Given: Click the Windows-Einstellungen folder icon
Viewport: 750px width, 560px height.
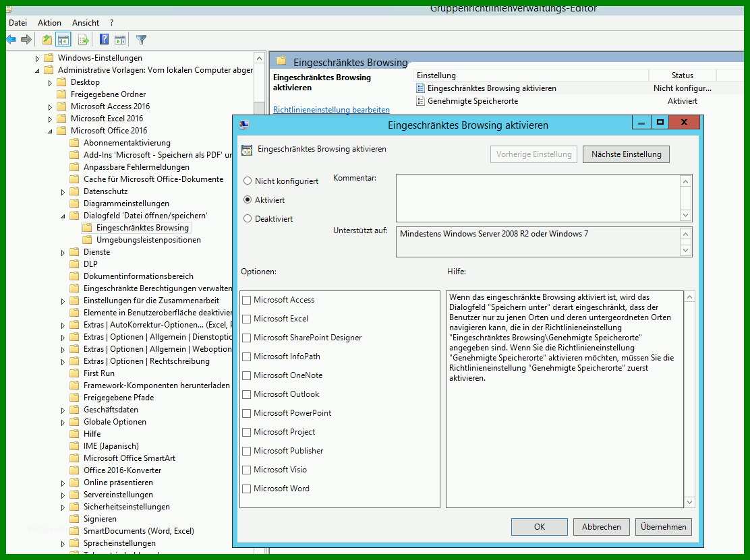Looking at the screenshot, I should pos(49,58).
